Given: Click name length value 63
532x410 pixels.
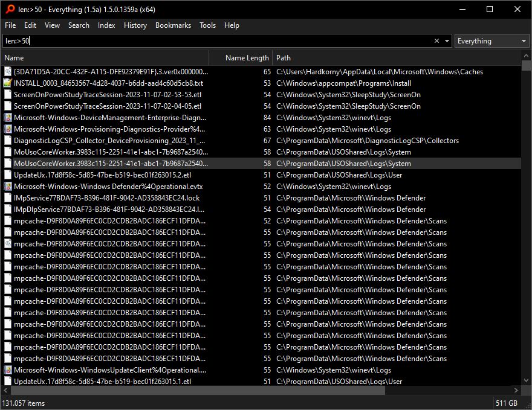Looking at the screenshot, I should [267, 129].
